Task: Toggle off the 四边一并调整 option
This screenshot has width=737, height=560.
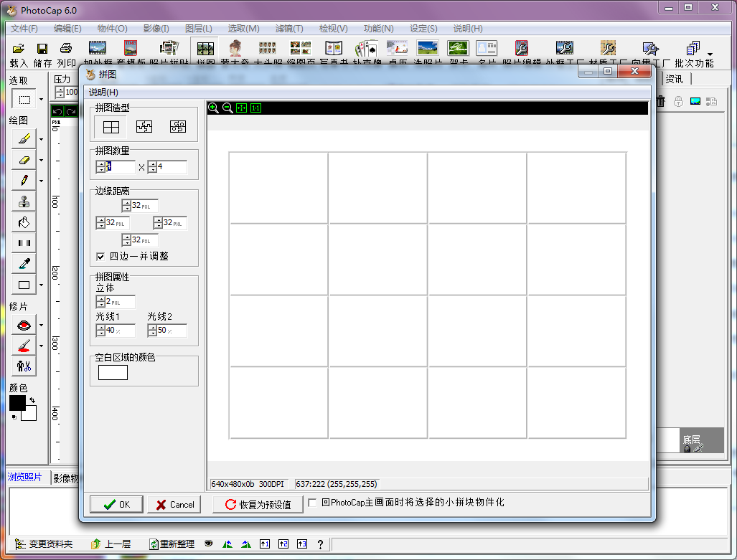Action: coord(100,257)
